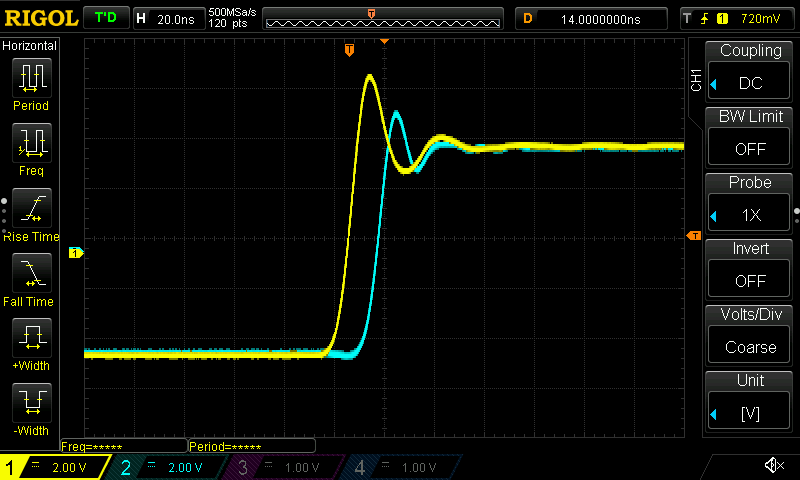Click the trigger level 720mV readout
800x480 pixels.
click(x=760, y=19)
